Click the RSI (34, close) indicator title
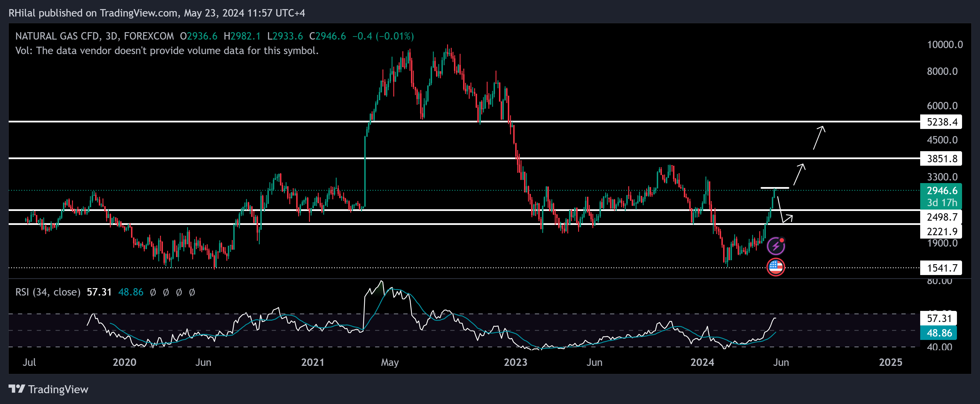 point(48,292)
